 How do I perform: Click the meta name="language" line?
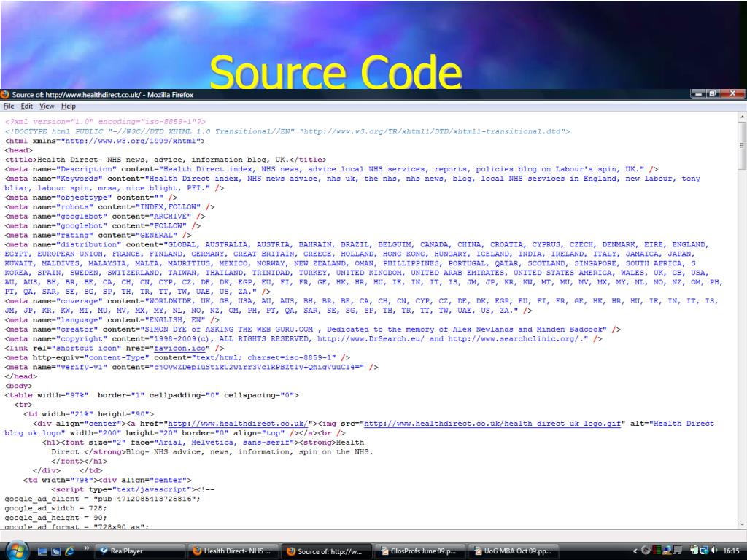point(112,320)
